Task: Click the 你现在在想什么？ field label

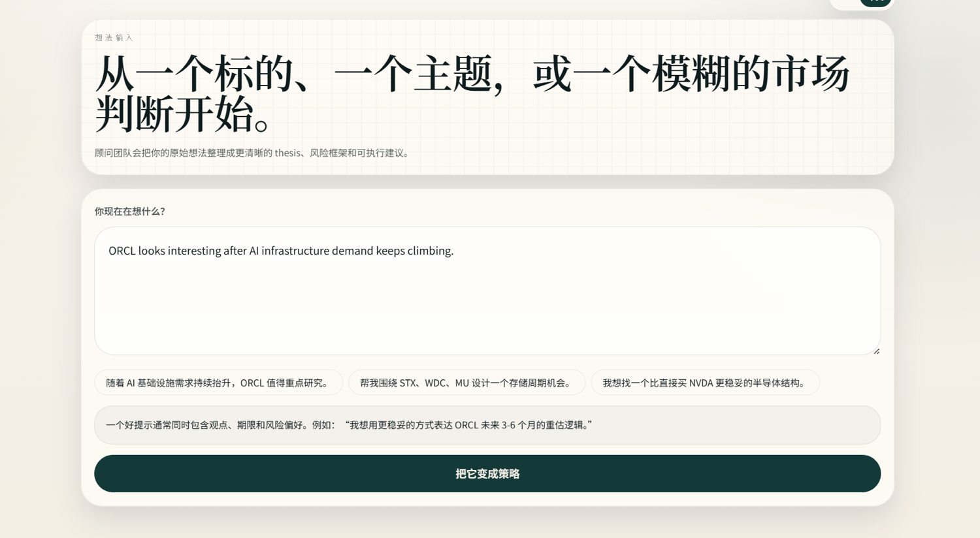Action: [x=130, y=212]
